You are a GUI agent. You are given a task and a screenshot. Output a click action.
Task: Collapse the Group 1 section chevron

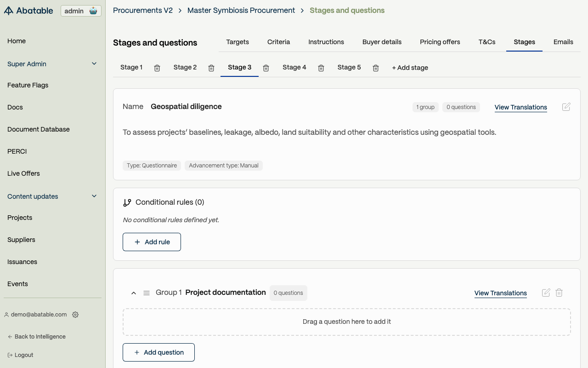pyautogui.click(x=134, y=293)
